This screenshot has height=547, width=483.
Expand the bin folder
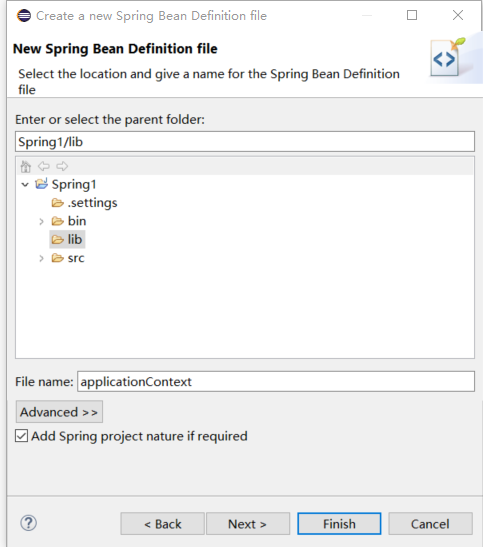click(x=41, y=222)
